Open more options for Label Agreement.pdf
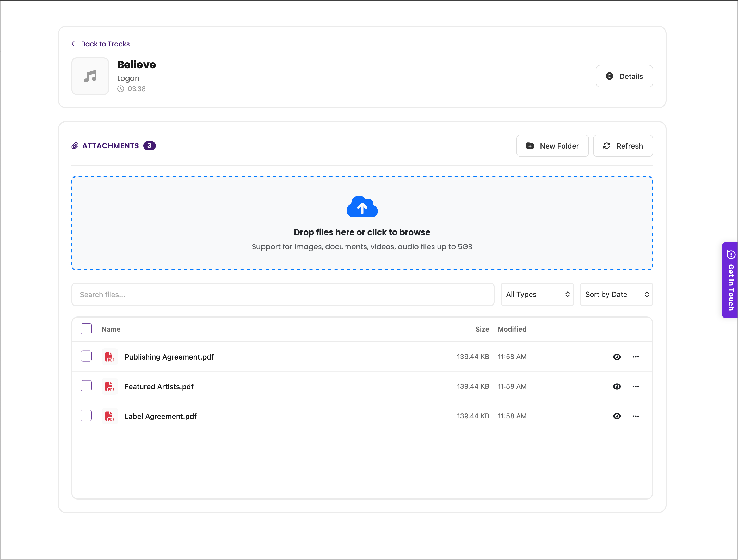Viewport: 738px width, 560px height. click(x=636, y=416)
